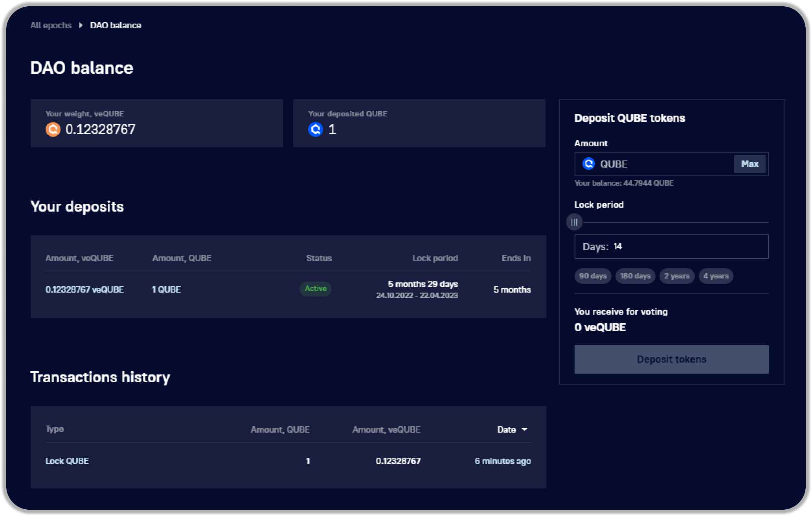
Task: Click the Active status badge
Action: coord(316,289)
